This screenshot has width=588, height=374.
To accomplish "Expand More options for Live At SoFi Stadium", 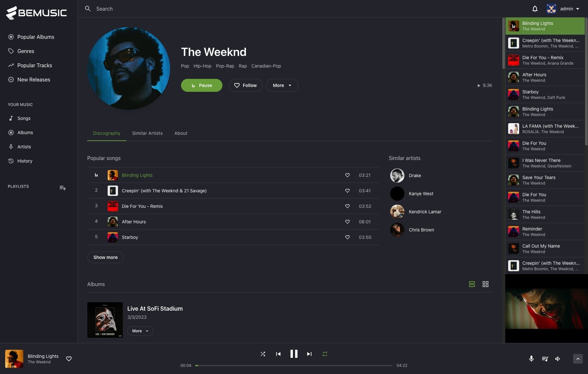I will (x=140, y=331).
